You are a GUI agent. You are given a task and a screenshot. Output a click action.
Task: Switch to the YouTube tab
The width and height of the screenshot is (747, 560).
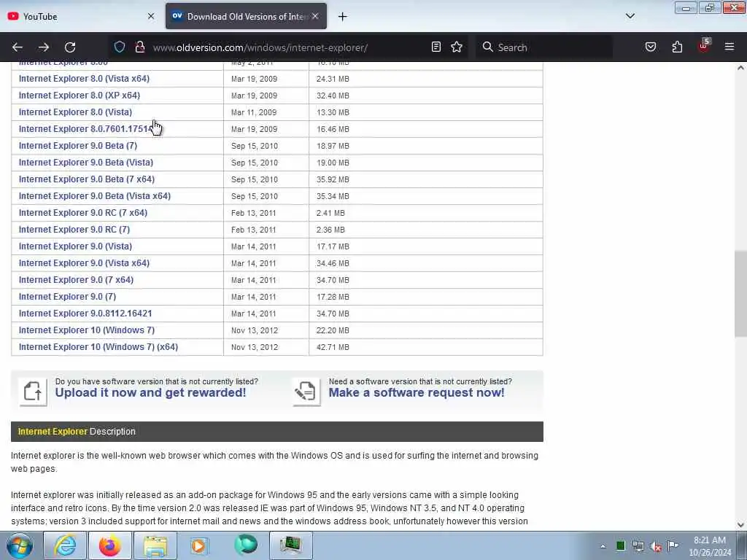click(x=80, y=16)
